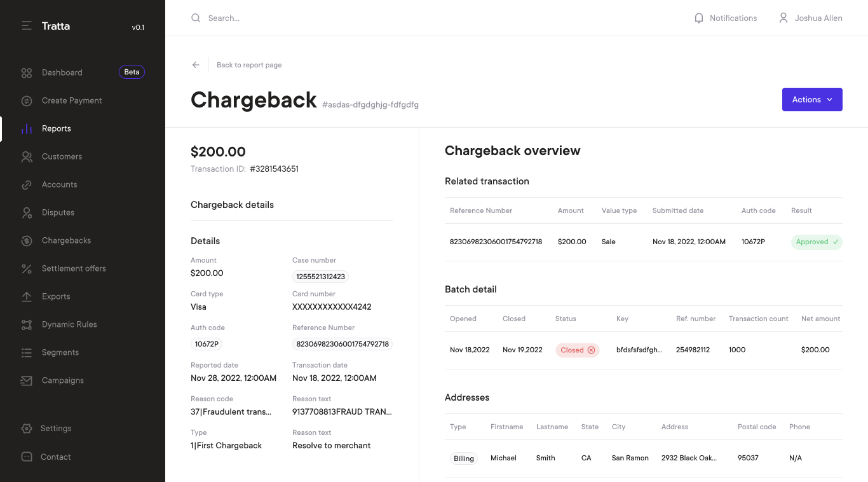Click batch ref. number 254982112
Image resolution: width=868 pixels, height=482 pixels.
coord(693,350)
